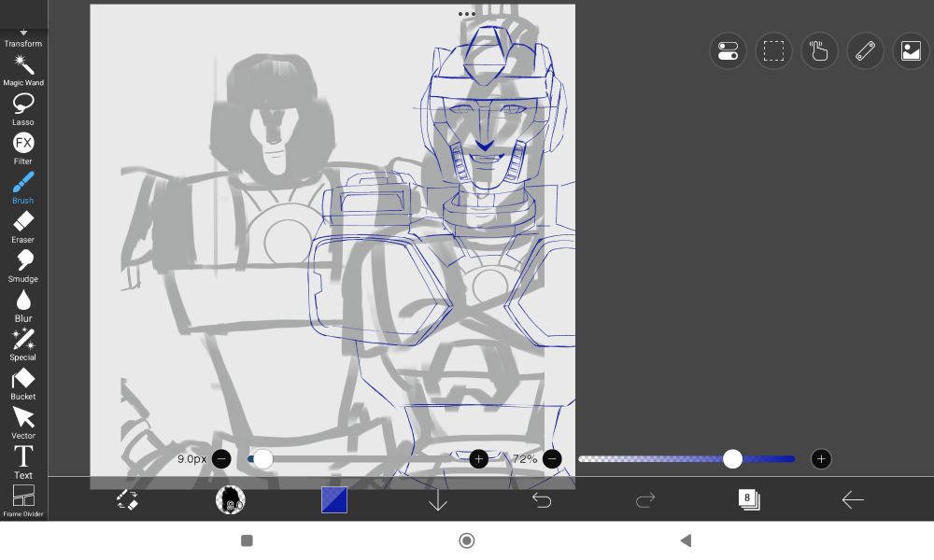This screenshot has width=934, height=560.
Task: Click the opacity slider handle
Action: coord(732,459)
